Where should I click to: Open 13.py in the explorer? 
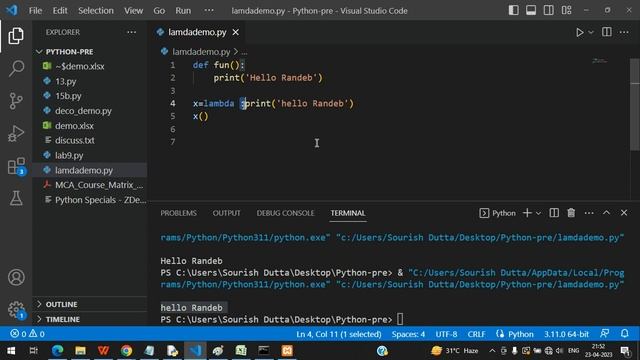coord(66,81)
